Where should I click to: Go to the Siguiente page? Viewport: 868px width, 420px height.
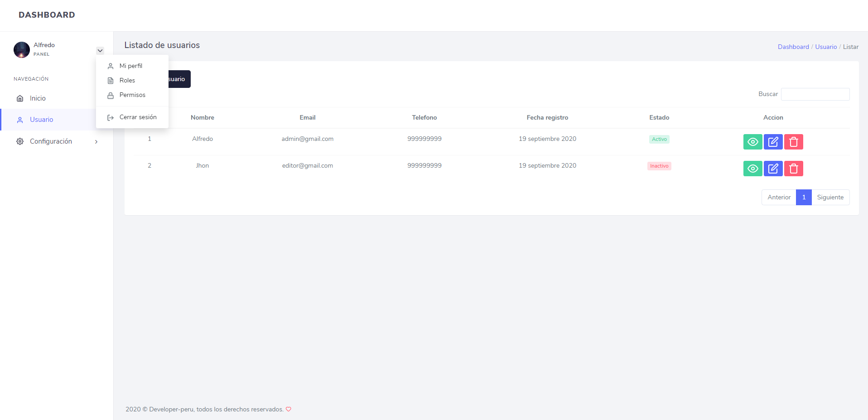click(x=830, y=197)
